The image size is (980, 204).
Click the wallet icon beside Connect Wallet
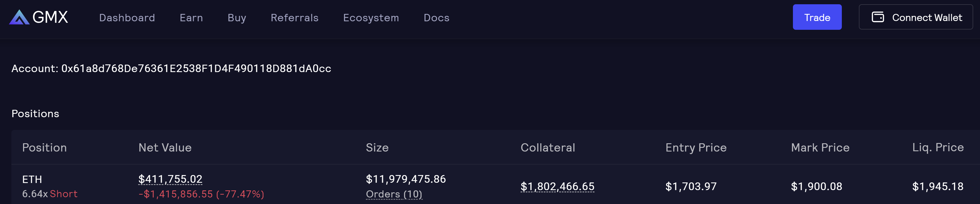point(878,17)
